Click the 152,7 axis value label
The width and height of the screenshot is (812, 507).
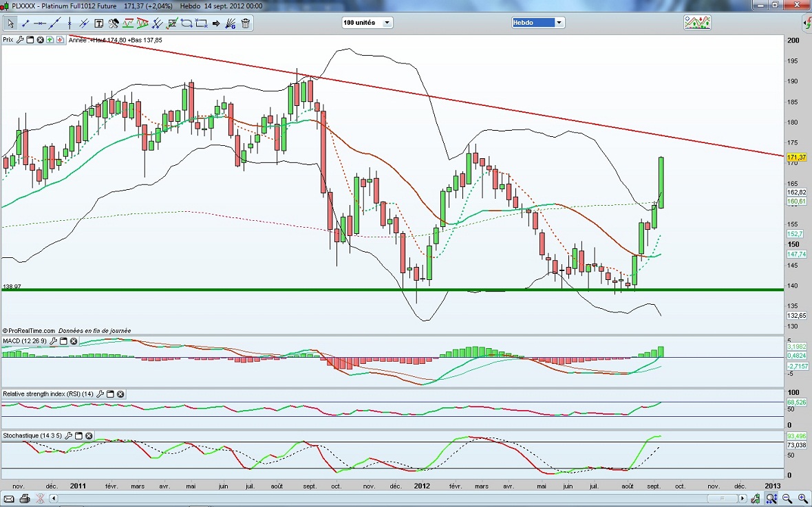point(795,234)
